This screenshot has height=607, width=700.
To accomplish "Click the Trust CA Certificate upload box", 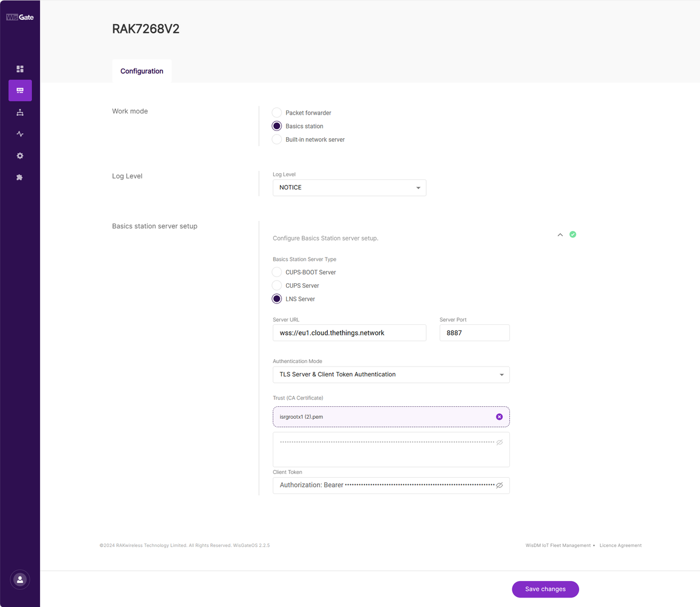I will (x=391, y=417).
